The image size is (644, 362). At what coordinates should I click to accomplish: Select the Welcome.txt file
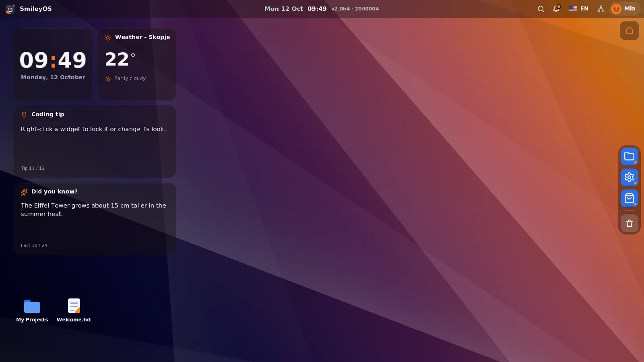(74, 311)
